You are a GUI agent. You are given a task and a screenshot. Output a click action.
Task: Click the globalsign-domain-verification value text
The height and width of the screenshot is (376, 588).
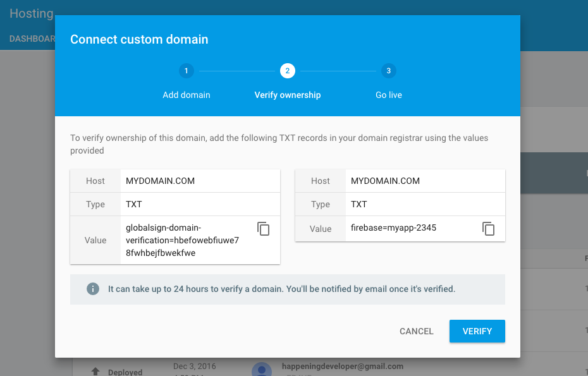pyautogui.click(x=182, y=240)
